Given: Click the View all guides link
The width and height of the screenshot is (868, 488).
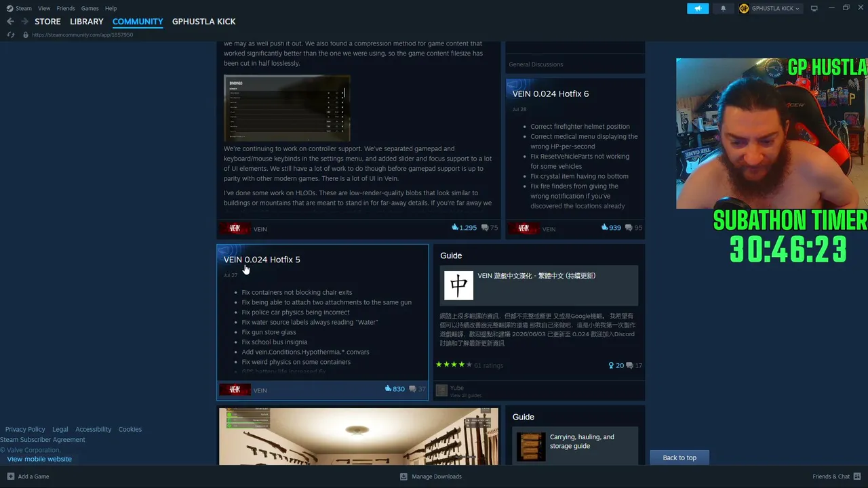Looking at the screenshot, I should tap(466, 395).
